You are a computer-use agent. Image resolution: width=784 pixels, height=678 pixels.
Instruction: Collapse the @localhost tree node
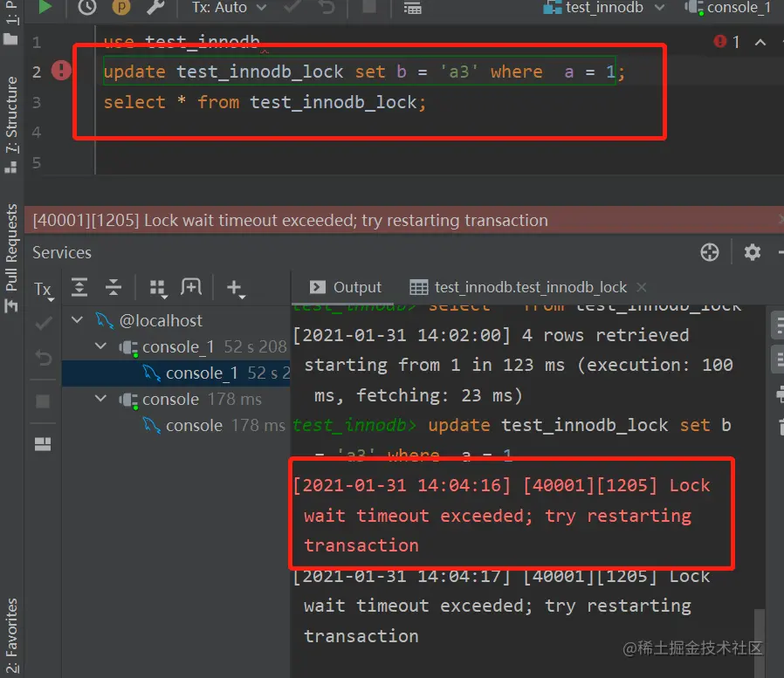tap(77, 319)
